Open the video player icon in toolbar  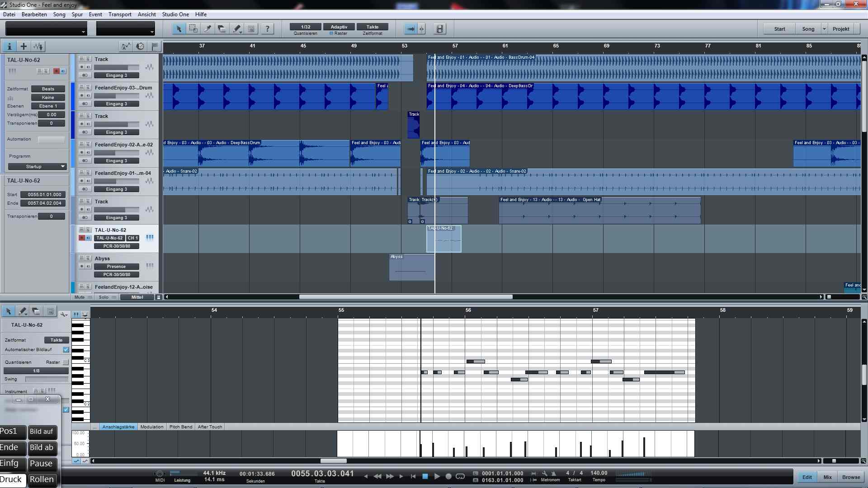439,29
